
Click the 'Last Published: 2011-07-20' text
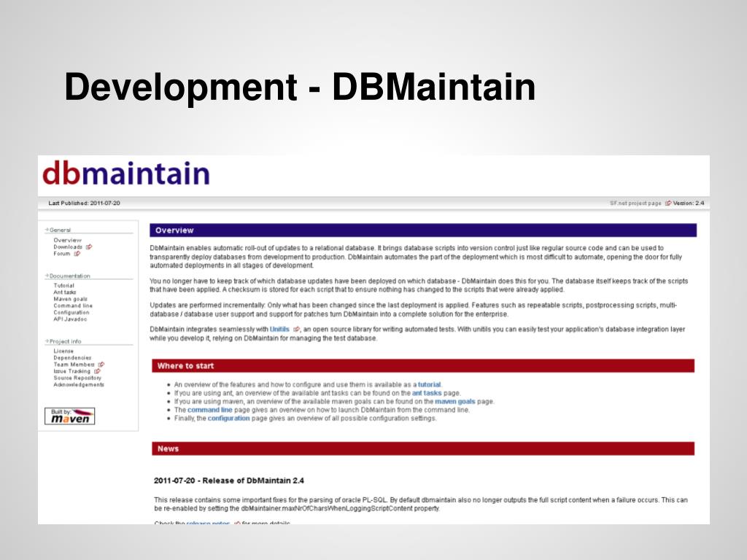point(85,203)
